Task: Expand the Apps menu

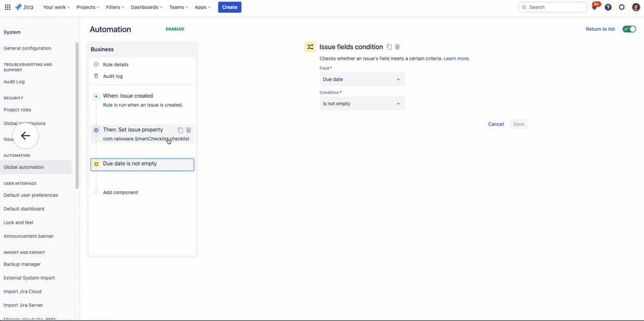Action: [202, 7]
